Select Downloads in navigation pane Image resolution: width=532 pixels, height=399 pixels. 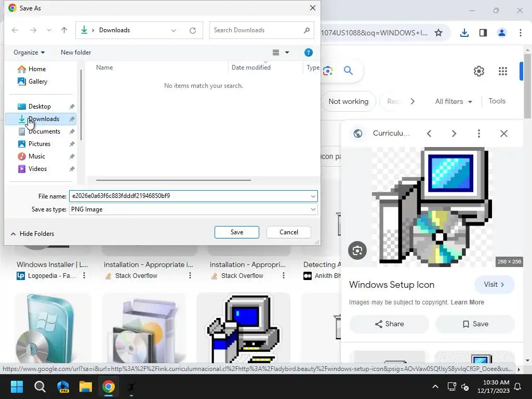(x=41, y=119)
